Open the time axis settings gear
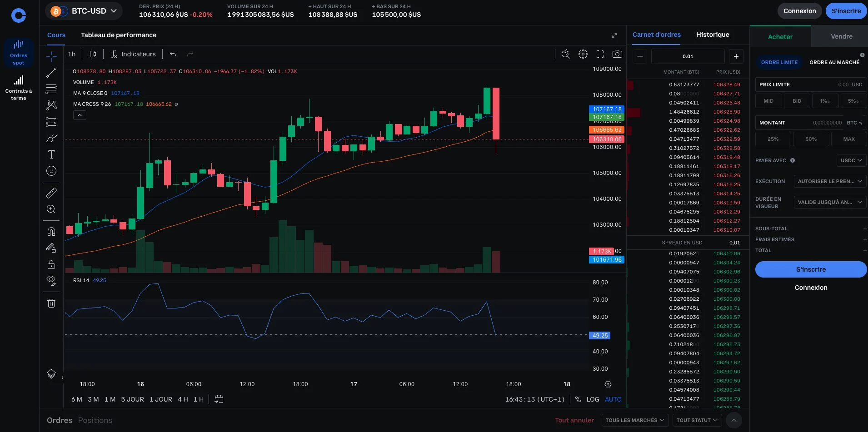The image size is (868, 432). [x=608, y=384]
